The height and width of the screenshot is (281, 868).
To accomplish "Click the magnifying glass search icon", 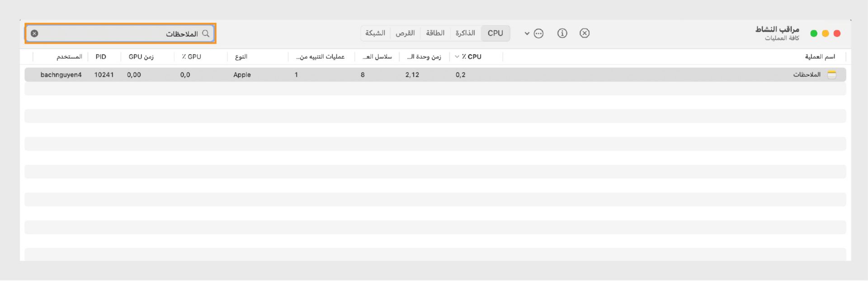I will point(206,33).
